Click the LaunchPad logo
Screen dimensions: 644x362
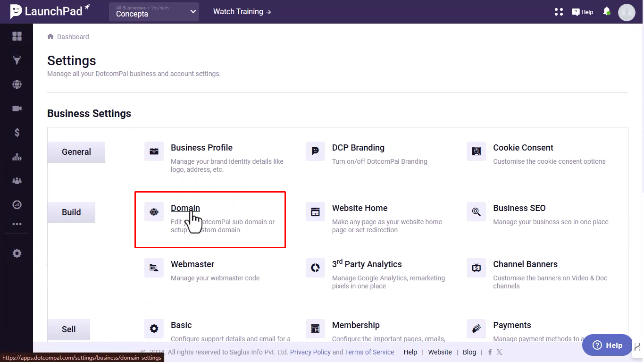(x=50, y=11)
